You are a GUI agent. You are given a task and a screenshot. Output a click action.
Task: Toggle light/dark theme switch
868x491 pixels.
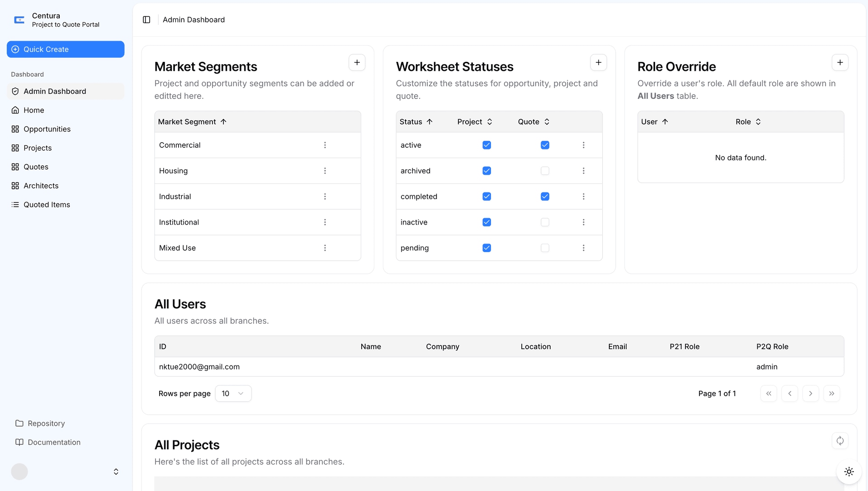tap(849, 472)
